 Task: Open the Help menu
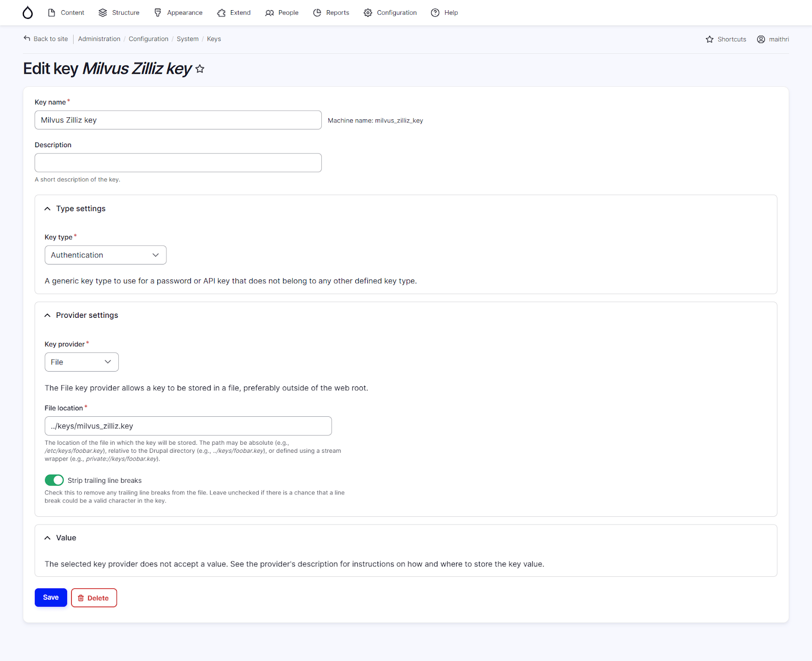click(444, 13)
